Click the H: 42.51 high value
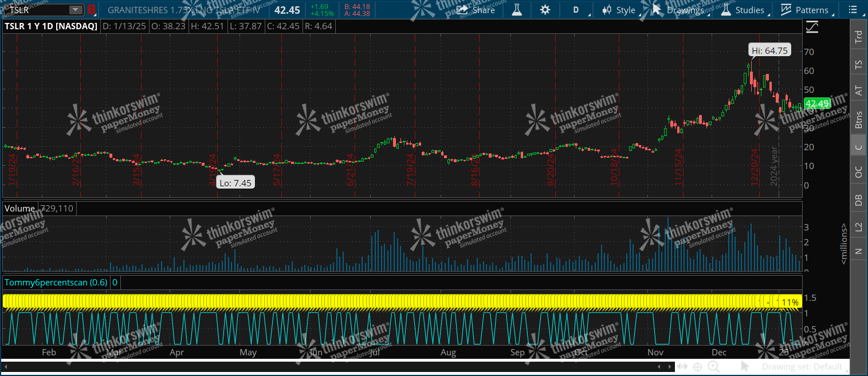 pos(206,26)
